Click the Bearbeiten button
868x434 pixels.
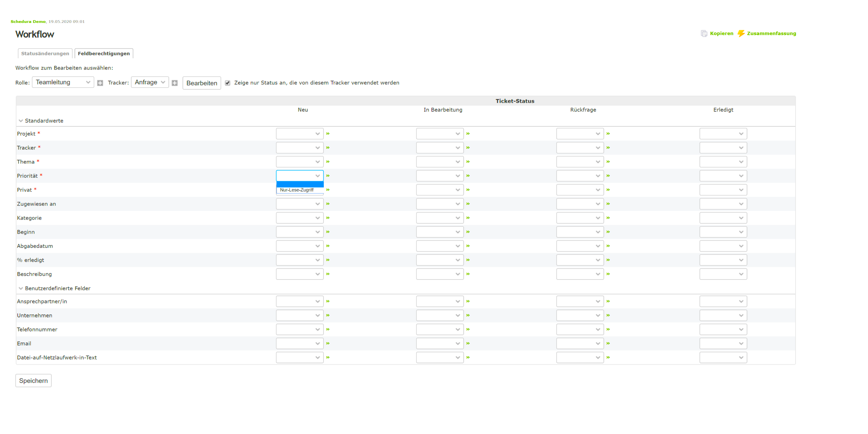click(202, 83)
